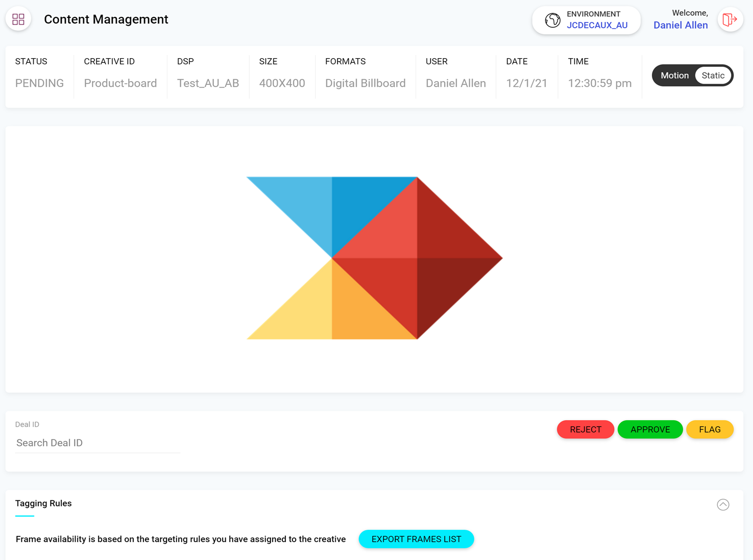This screenshot has width=753, height=560.
Task: Click the Daniel Allen welcome name
Action: point(681,25)
